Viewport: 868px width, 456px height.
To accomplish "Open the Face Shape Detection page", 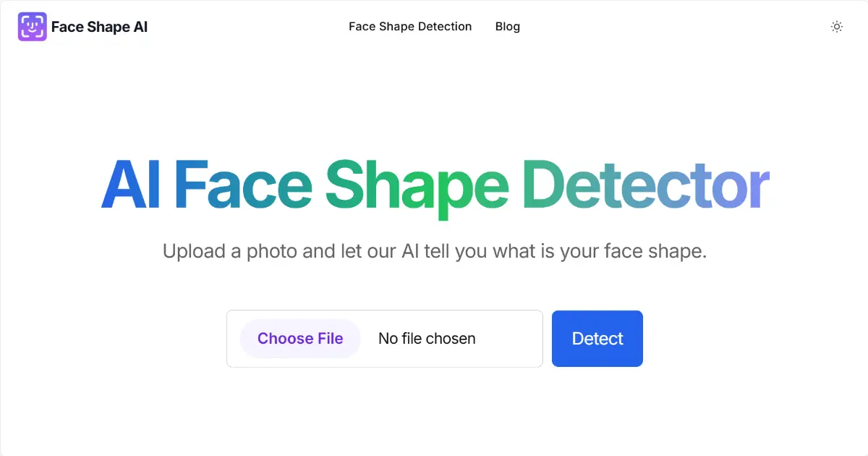I will [x=410, y=26].
